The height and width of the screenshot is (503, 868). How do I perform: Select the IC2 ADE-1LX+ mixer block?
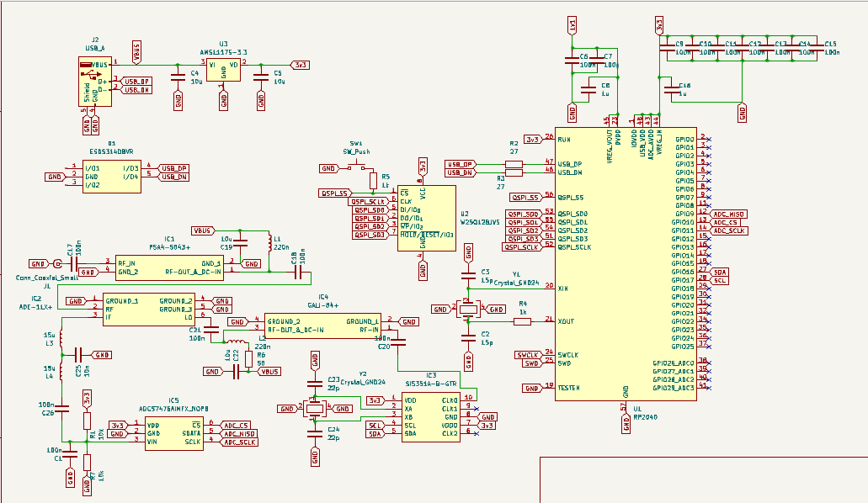(148, 310)
